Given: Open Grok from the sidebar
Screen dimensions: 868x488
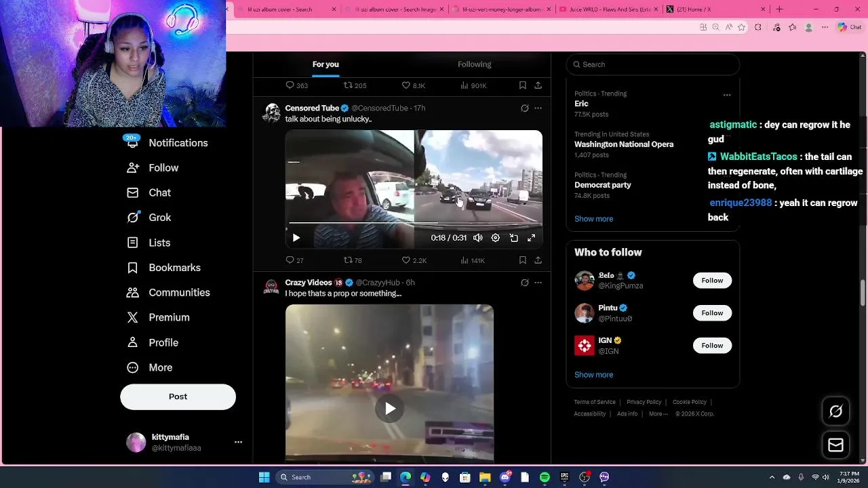Looking at the screenshot, I should pyautogui.click(x=149, y=218).
